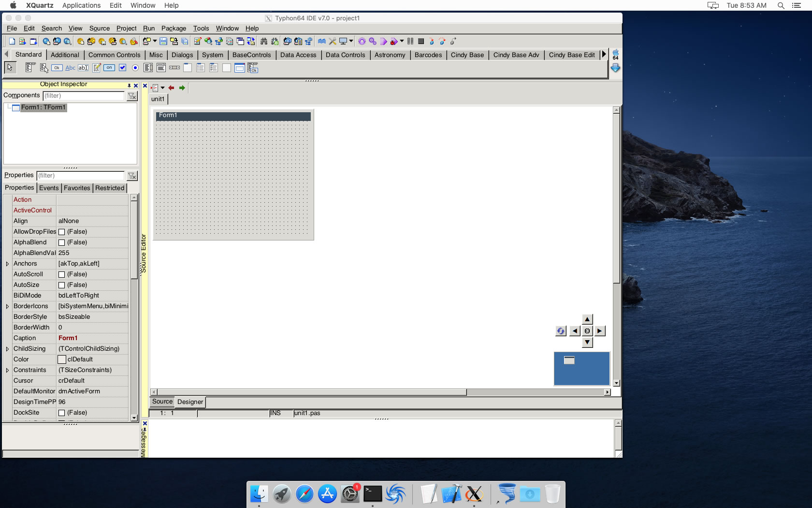Expand the Constraints property

(x=7, y=370)
